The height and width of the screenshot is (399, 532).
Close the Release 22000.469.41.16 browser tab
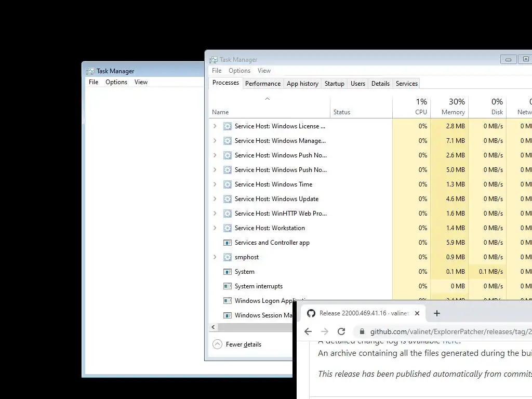(x=417, y=313)
